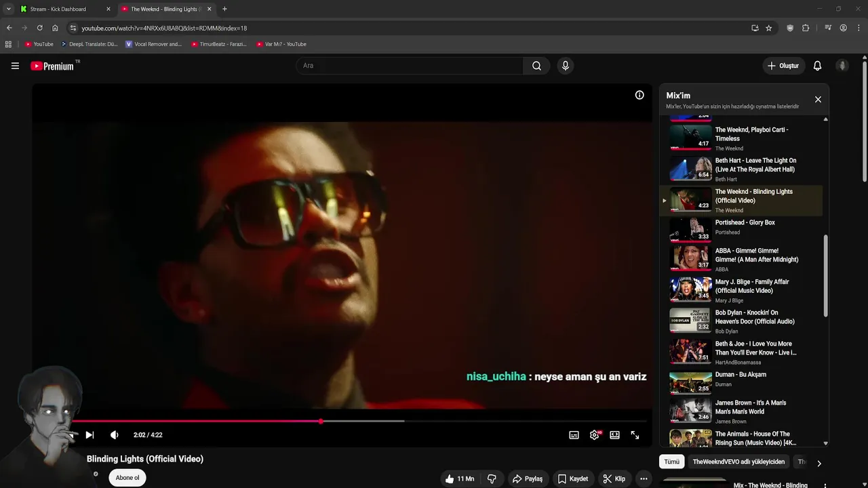Go back in browser history
This screenshot has width=868, height=488.
pos(9,28)
